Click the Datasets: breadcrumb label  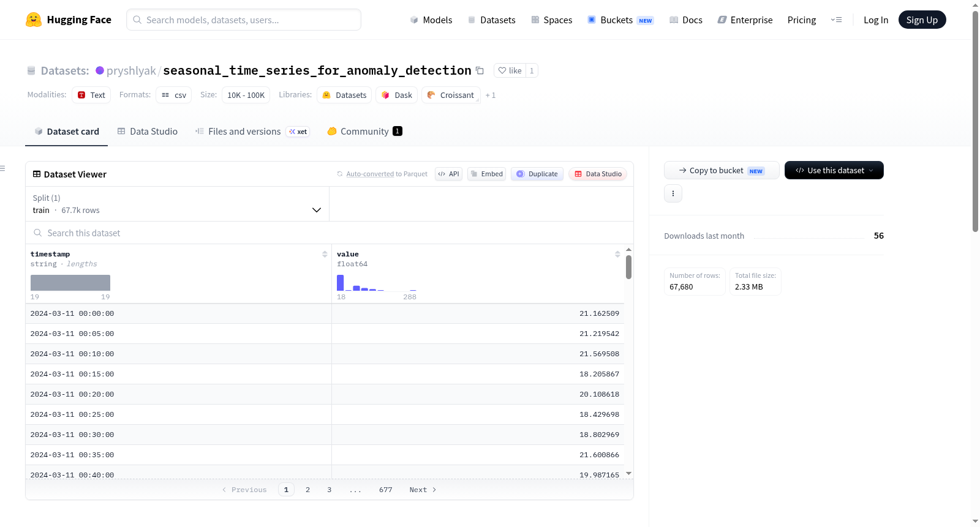[65, 70]
